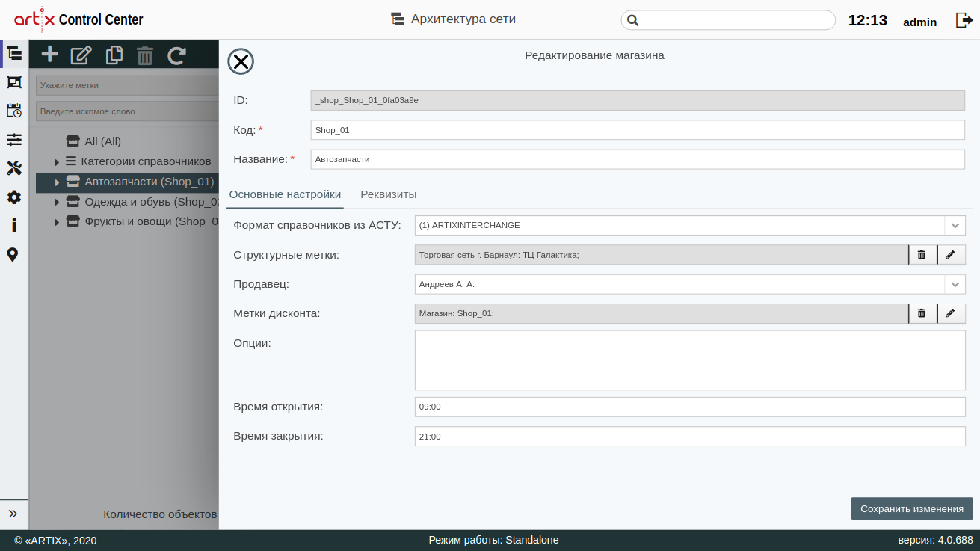The height and width of the screenshot is (551, 980).
Task: Click the logout icon in header
Action: 964,20
